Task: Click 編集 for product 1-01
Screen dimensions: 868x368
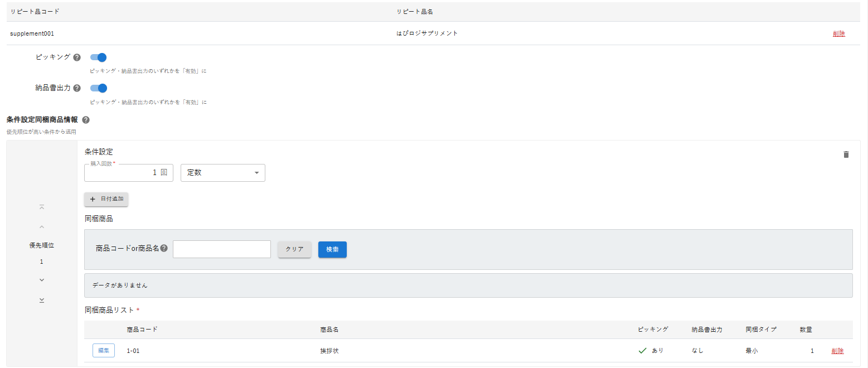Action: pyautogui.click(x=104, y=351)
